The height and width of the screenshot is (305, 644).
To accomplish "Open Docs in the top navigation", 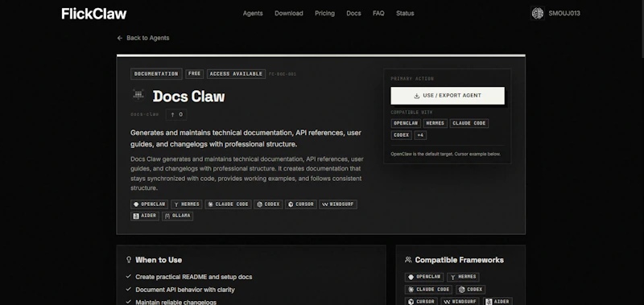I will 353,13.
